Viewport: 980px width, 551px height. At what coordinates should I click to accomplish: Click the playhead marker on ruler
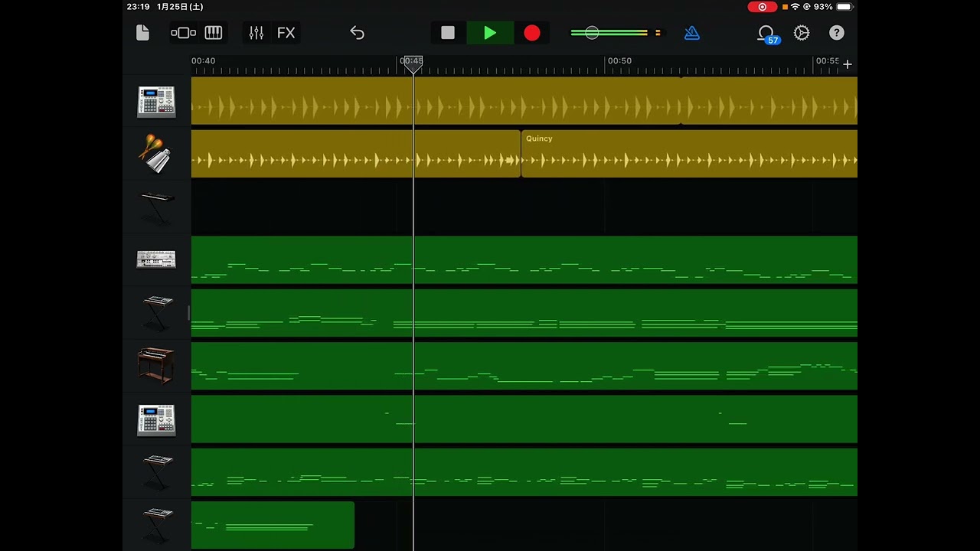(413, 63)
